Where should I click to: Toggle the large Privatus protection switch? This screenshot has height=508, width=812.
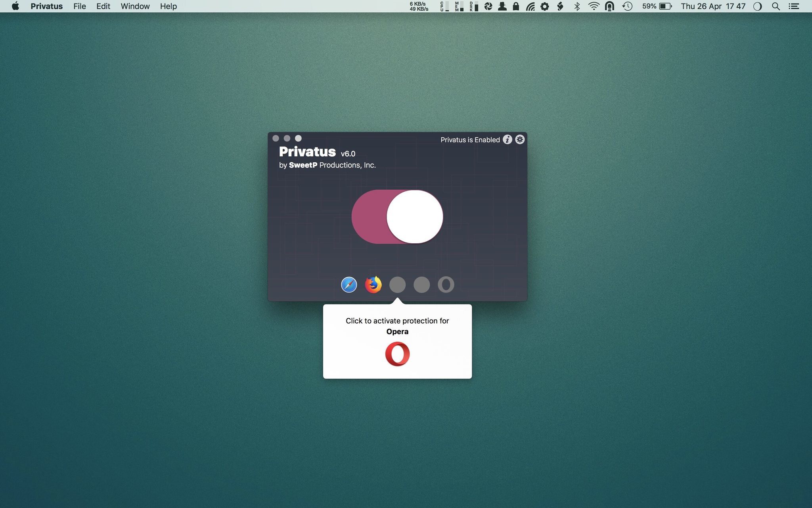(x=397, y=217)
